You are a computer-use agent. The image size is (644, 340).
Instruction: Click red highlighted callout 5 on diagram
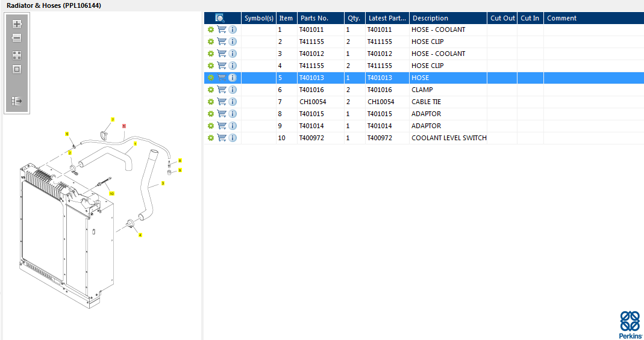click(124, 126)
